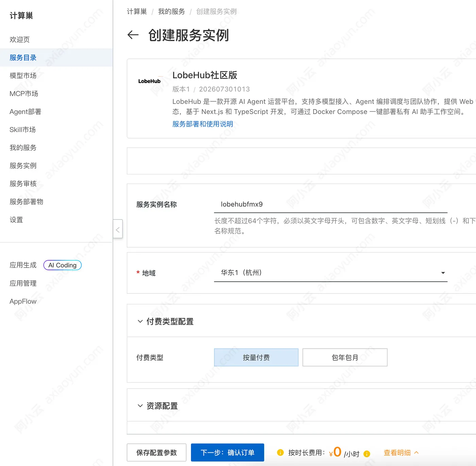
Task: Click the info icon before 按时长费用
Action: tap(280, 452)
